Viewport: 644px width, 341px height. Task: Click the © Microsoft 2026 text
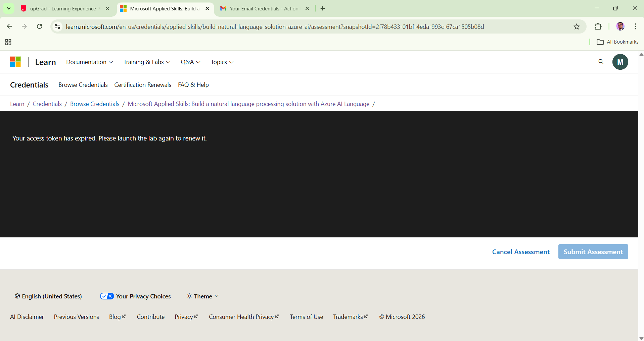(402, 317)
